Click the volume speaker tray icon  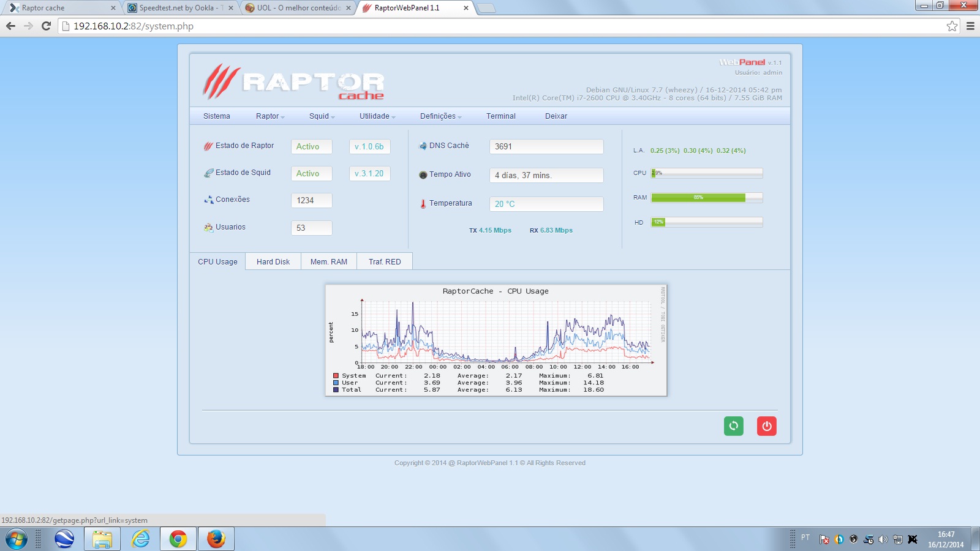tap(883, 539)
